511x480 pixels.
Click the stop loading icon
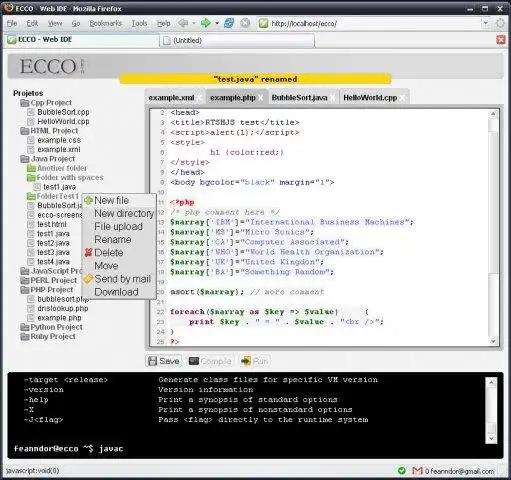[x=245, y=23]
